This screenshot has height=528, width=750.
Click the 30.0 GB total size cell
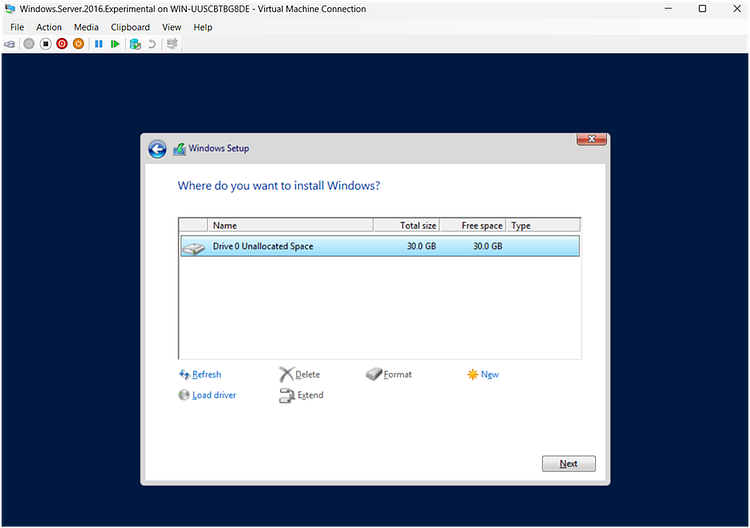[x=421, y=246]
